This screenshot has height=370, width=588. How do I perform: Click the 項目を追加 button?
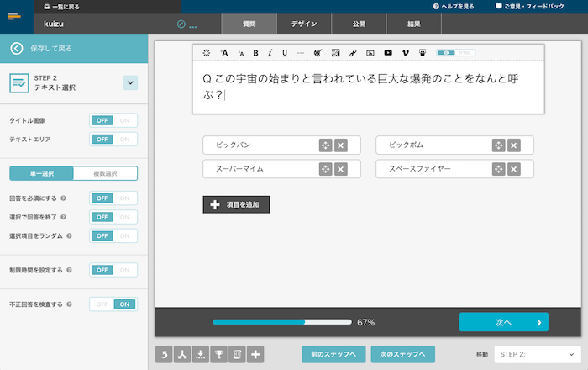coord(236,204)
